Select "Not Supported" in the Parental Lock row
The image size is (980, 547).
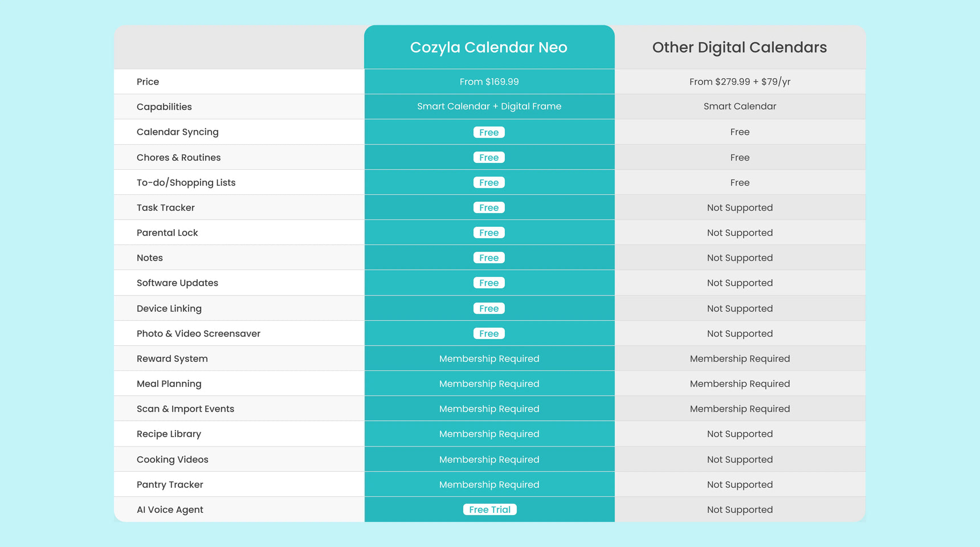(740, 232)
